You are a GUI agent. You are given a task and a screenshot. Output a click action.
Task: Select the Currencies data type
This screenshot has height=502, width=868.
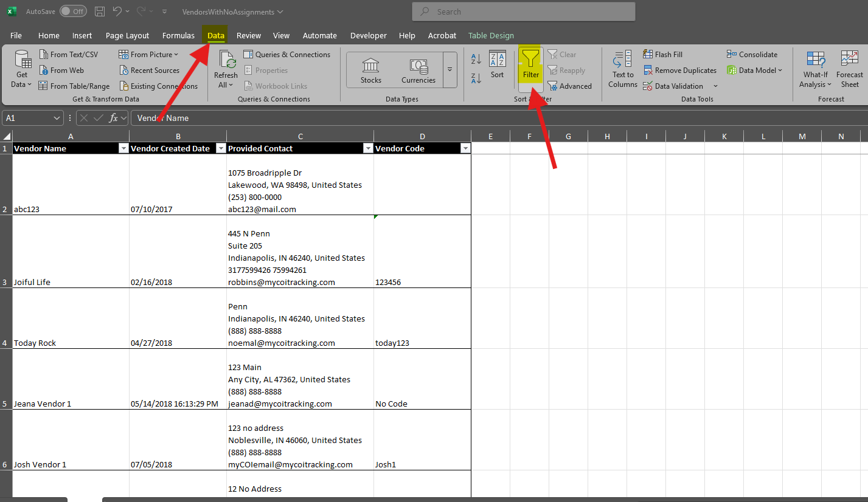click(418, 70)
